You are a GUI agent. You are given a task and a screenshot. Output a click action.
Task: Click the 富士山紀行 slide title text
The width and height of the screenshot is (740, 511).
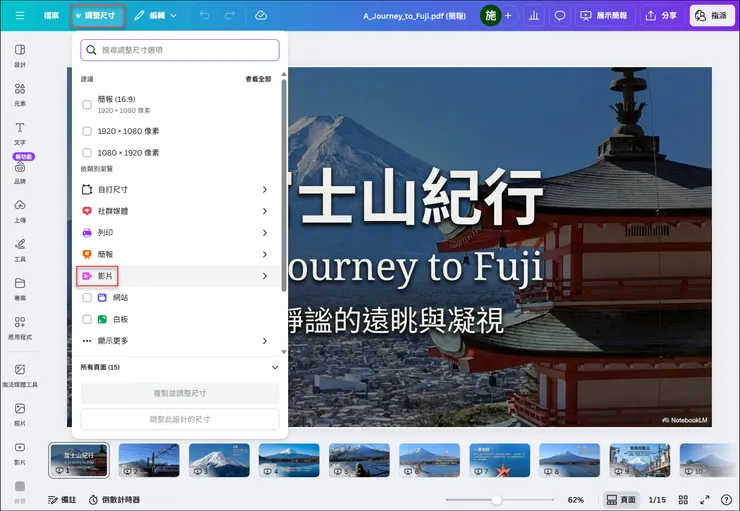[415, 196]
